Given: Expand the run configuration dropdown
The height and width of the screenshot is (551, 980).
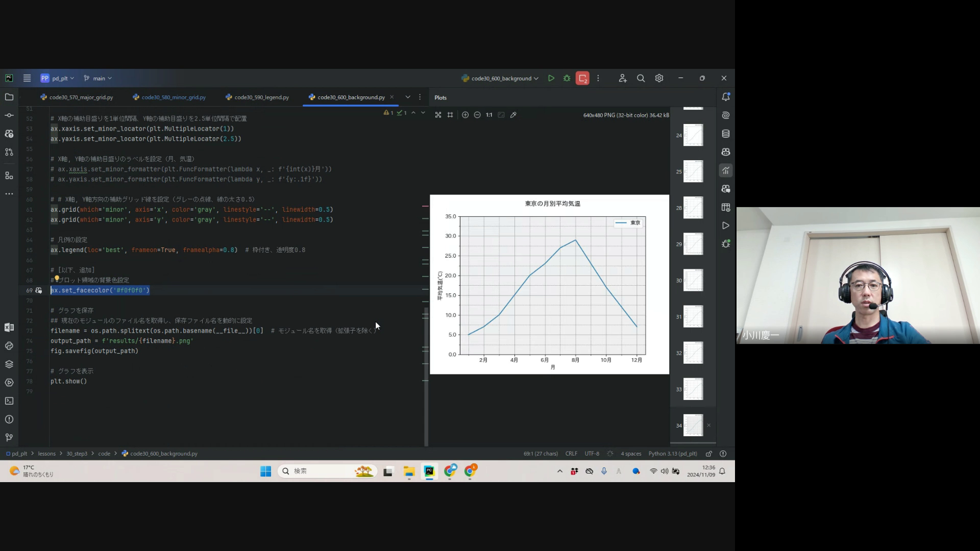Looking at the screenshot, I should 536,79.
